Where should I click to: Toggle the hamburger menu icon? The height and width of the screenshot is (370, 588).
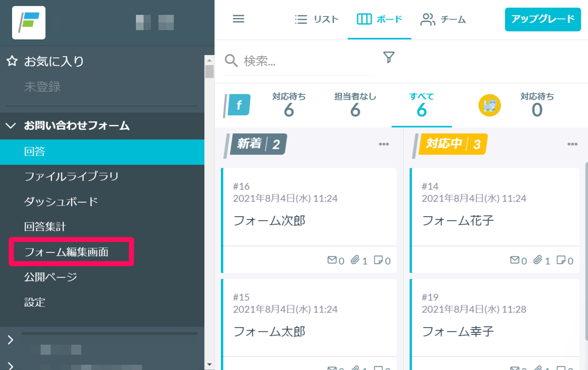click(238, 19)
